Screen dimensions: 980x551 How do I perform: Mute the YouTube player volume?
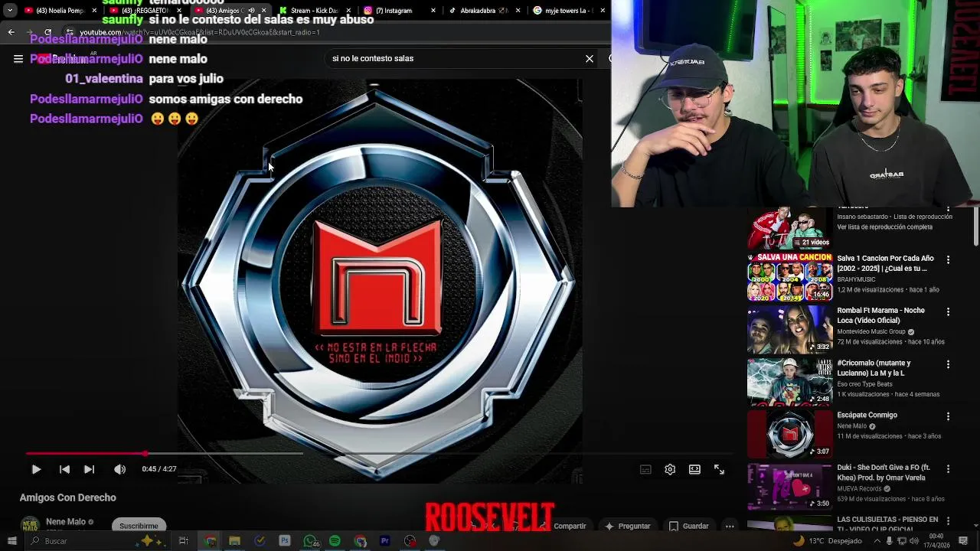119,469
